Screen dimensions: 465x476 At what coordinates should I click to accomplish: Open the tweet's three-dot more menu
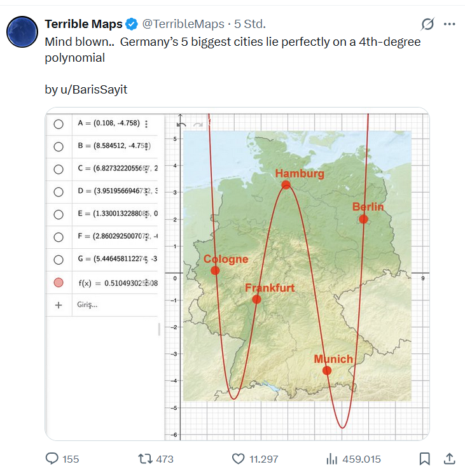(449, 25)
